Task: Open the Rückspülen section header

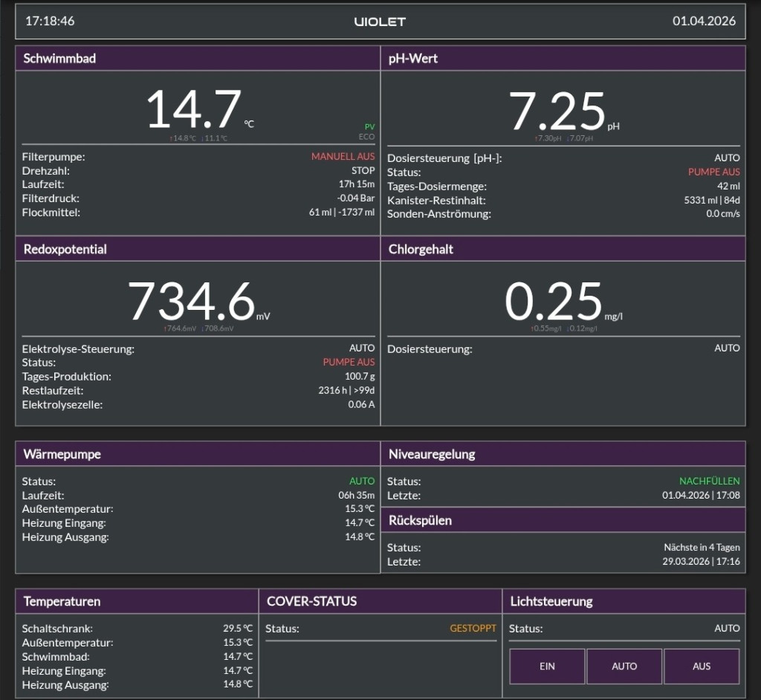Action: 563,520
